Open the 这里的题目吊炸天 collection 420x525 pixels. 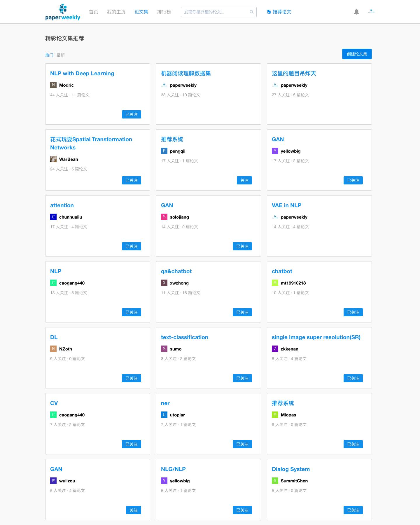click(294, 74)
